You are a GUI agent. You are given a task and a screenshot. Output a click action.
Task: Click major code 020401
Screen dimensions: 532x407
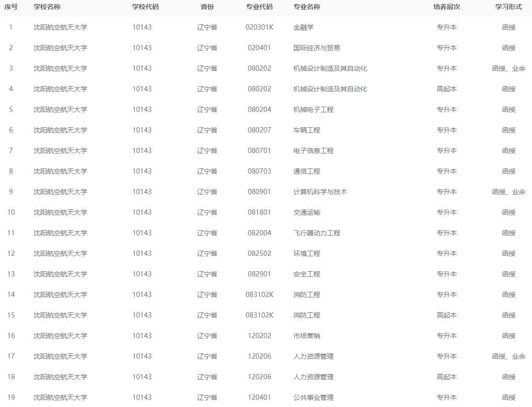(259, 48)
